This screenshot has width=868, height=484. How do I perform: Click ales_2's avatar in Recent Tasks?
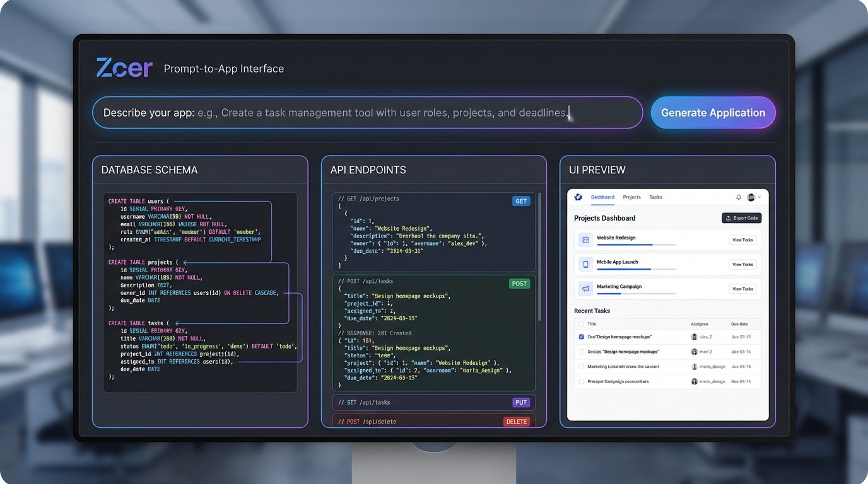tap(694, 337)
